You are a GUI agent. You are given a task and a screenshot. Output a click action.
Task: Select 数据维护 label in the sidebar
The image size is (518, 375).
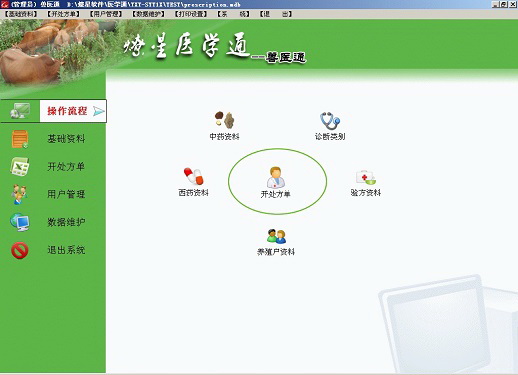[66, 222]
